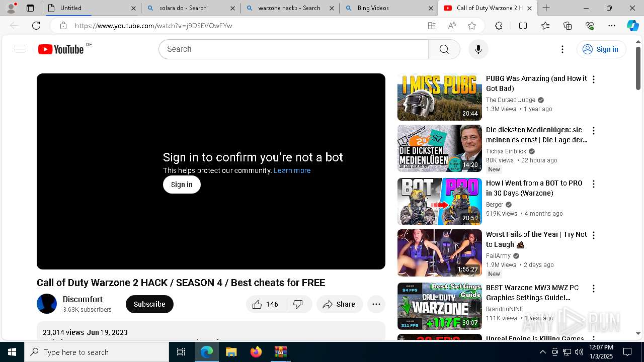Focus the YouTube search field
The width and height of the screenshot is (644, 362).
(x=294, y=49)
